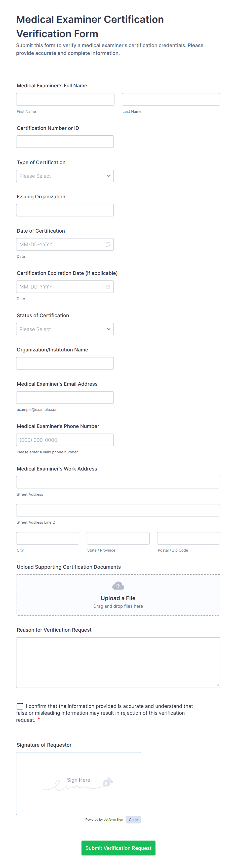Select the Postal / Zip Code field
This screenshot has width=234, height=868.
[188, 538]
